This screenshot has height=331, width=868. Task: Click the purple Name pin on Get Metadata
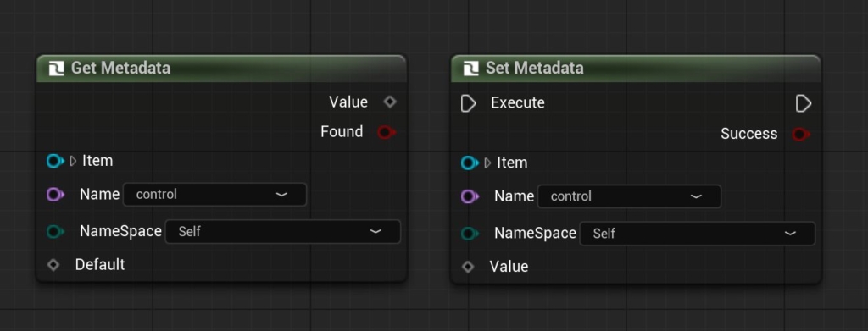click(55, 195)
